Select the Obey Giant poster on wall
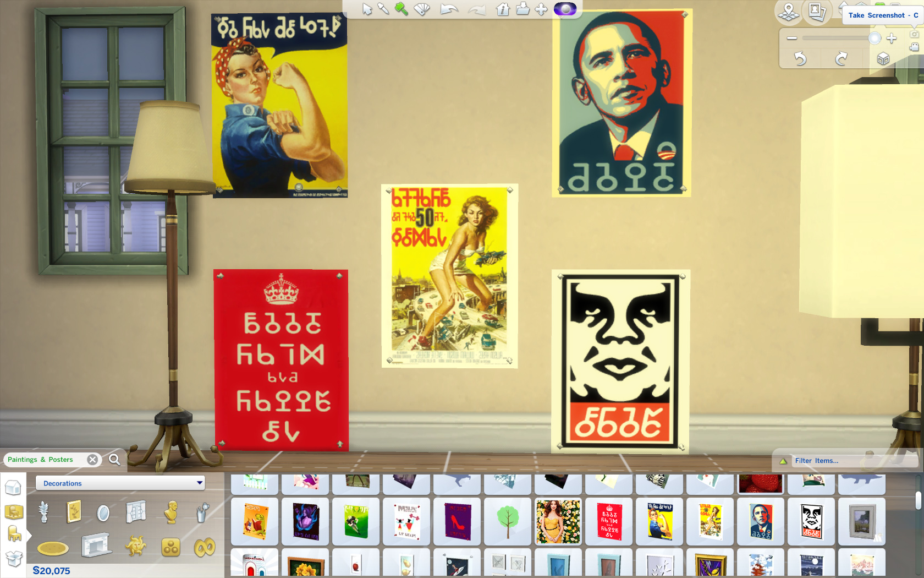 (x=620, y=361)
